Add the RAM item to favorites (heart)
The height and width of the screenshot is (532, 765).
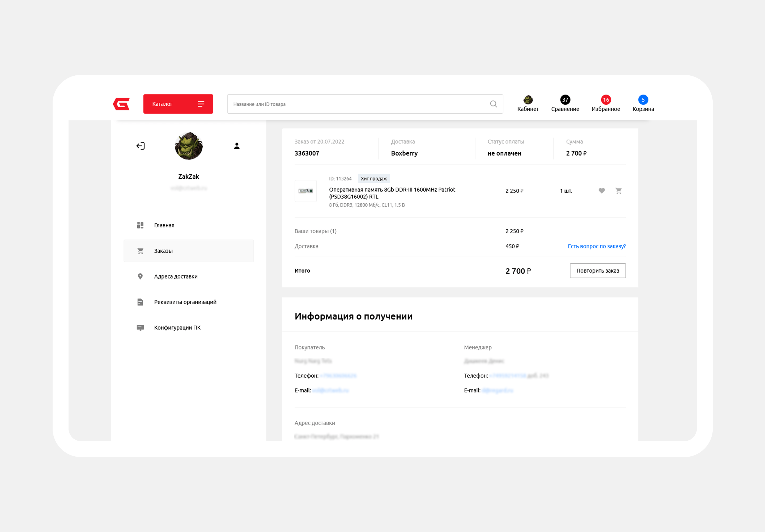click(601, 191)
